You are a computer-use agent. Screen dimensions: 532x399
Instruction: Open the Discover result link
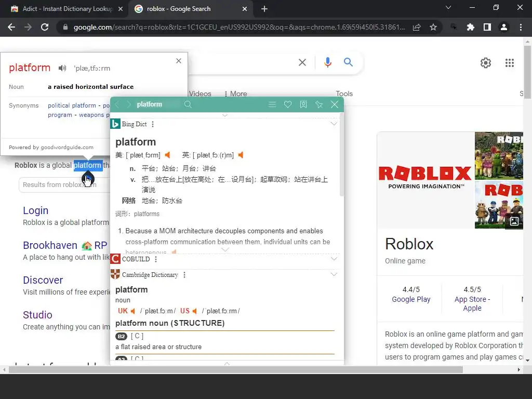tap(43, 280)
